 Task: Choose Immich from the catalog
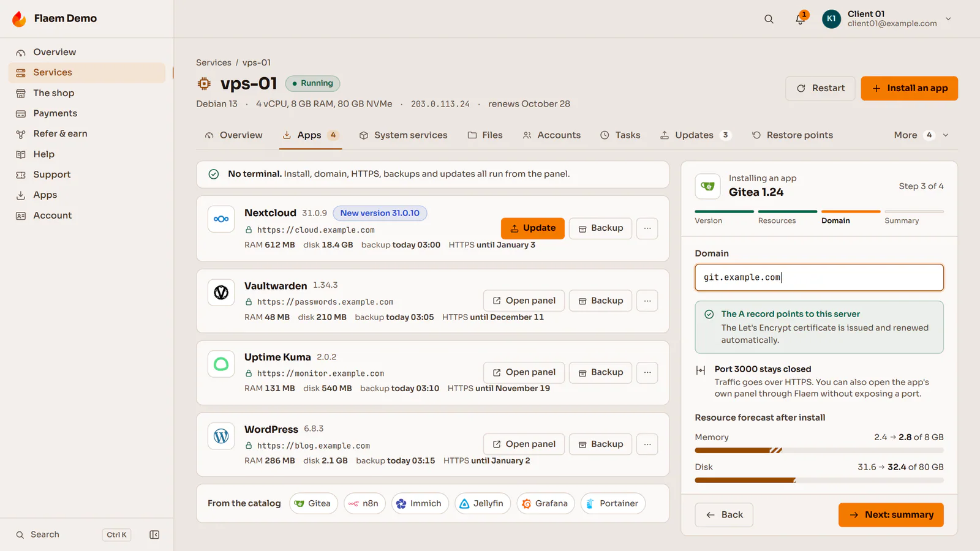point(420,503)
